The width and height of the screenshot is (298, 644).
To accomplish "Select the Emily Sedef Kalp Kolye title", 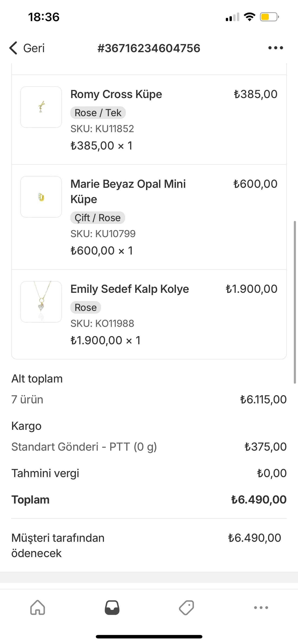I will (129, 289).
